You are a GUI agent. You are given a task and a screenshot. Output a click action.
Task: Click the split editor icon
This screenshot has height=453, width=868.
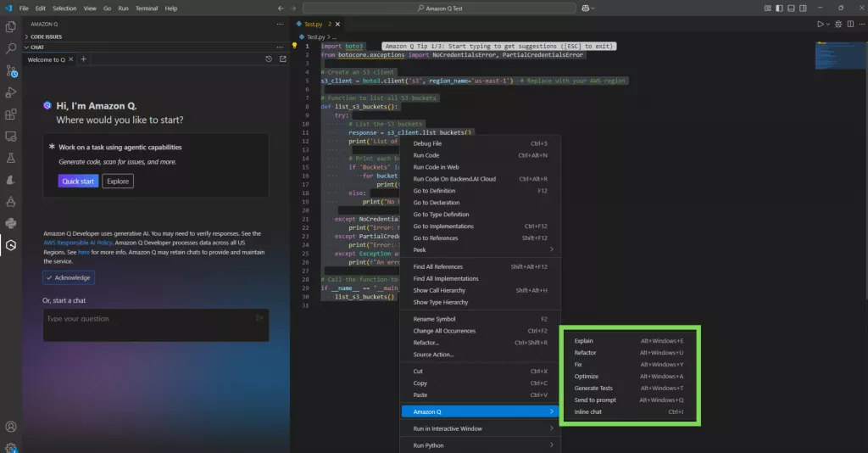[x=850, y=24]
